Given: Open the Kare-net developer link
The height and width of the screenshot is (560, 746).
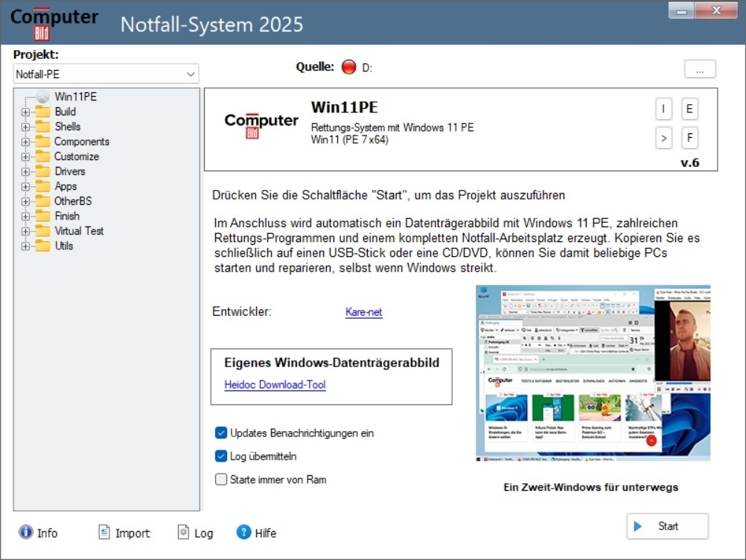Looking at the screenshot, I should 363,312.
